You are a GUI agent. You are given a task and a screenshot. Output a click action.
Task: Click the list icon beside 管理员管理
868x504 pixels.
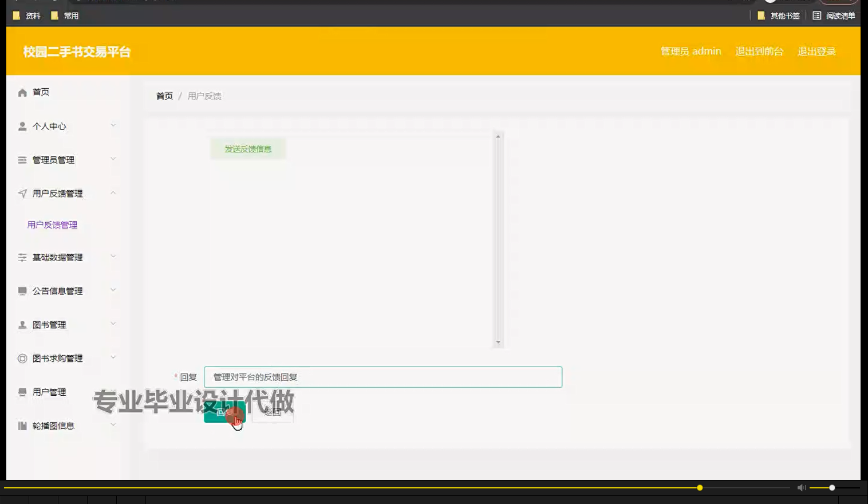tap(22, 160)
